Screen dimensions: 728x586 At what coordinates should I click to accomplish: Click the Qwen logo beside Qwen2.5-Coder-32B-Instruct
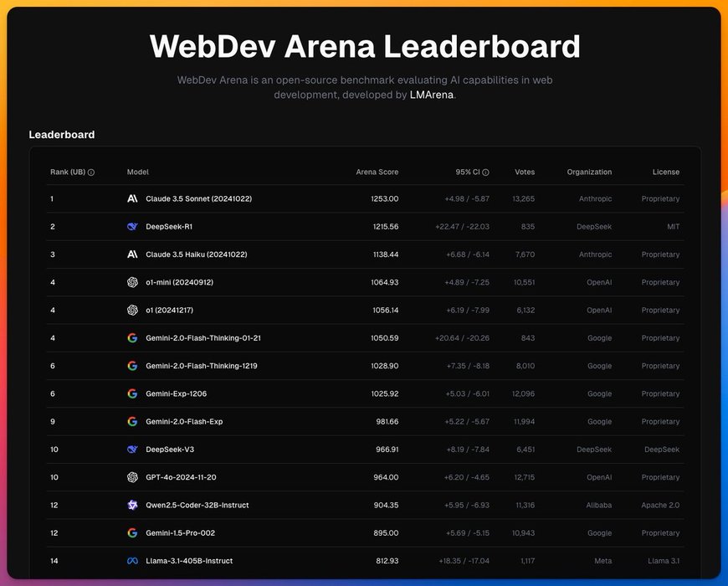tap(132, 505)
